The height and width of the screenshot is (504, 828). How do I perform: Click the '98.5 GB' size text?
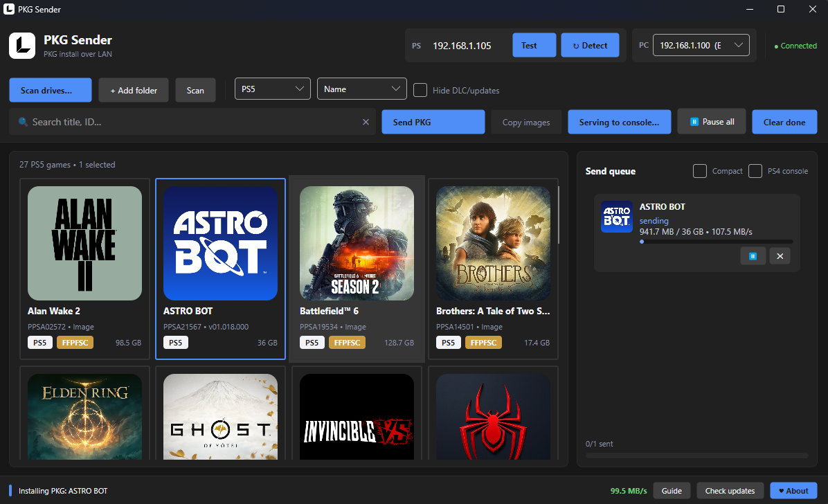(x=128, y=343)
